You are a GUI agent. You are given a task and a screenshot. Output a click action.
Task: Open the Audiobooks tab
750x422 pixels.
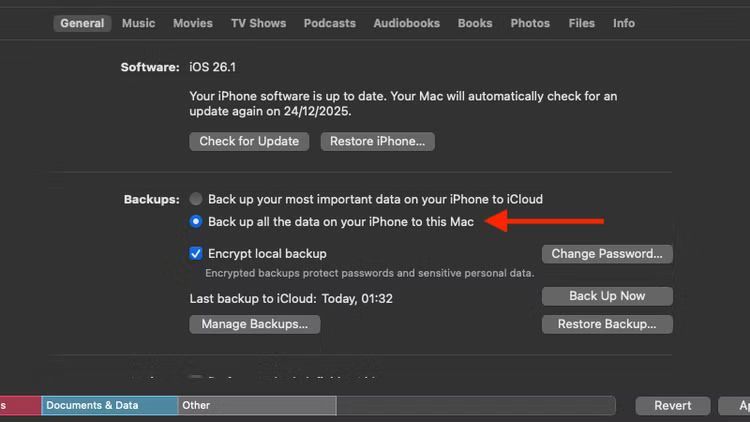click(x=406, y=23)
